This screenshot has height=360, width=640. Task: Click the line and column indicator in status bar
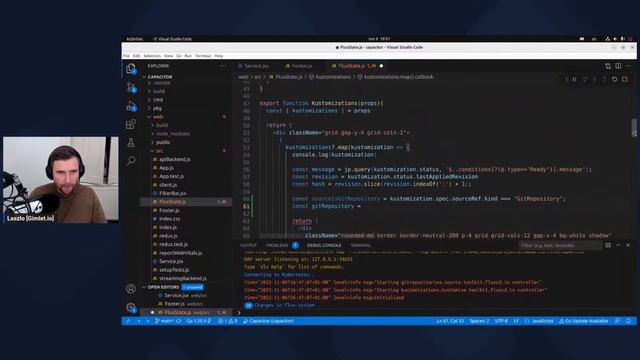pyautogui.click(x=450, y=321)
